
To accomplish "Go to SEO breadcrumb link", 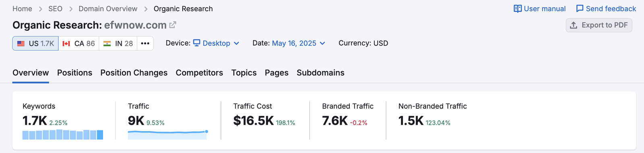I will coord(55,9).
